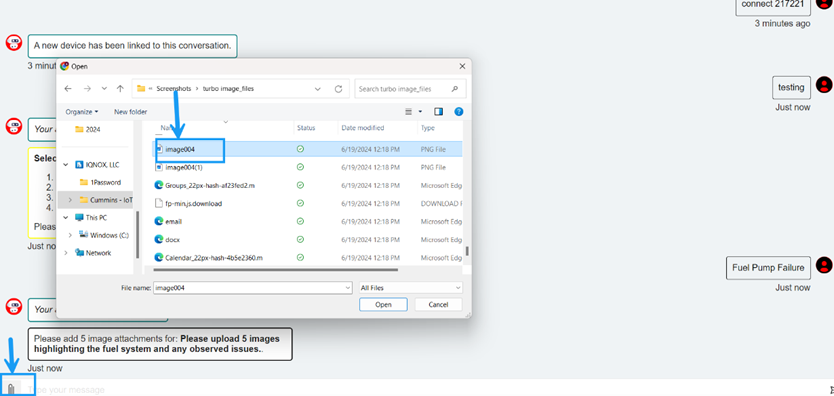834x396 pixels.
Task: Click the testing chat message
Action: coord(791,88)
